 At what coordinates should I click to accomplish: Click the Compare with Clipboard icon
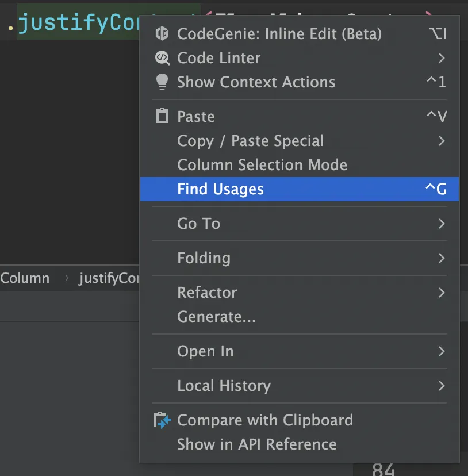pyautogui.click(x=162, y=420)
